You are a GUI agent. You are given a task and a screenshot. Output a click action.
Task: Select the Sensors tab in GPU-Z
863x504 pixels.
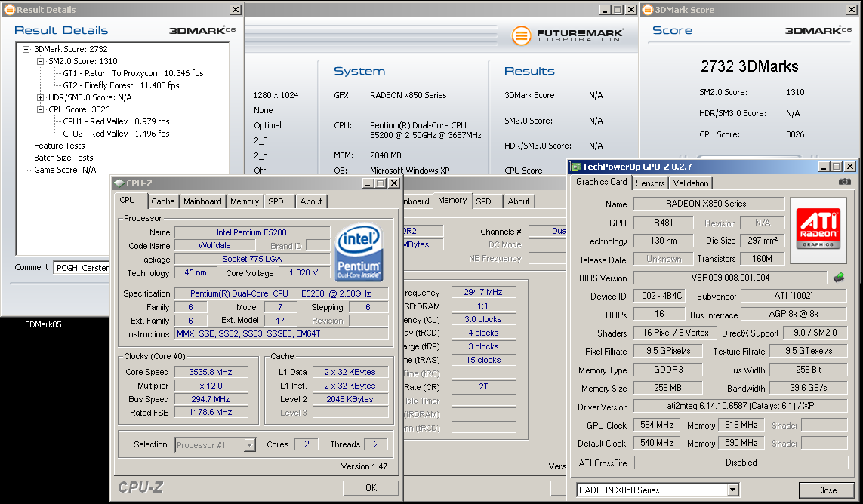[650, 183]
